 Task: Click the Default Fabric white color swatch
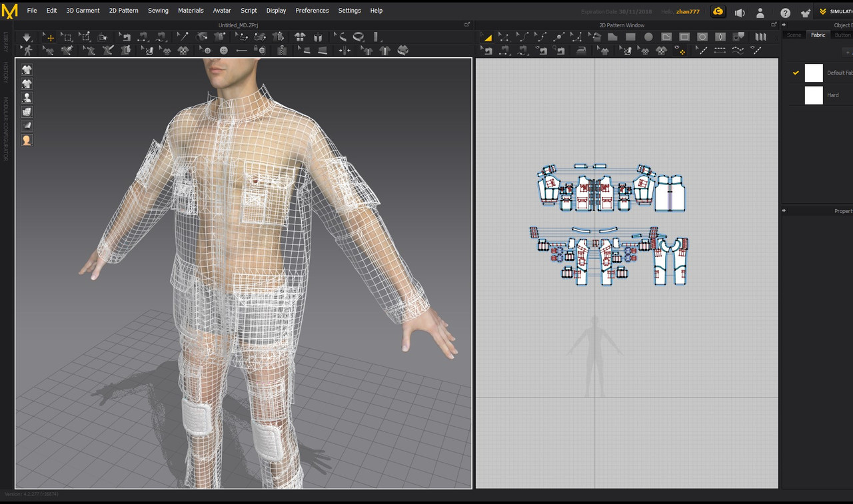[814, 73]
